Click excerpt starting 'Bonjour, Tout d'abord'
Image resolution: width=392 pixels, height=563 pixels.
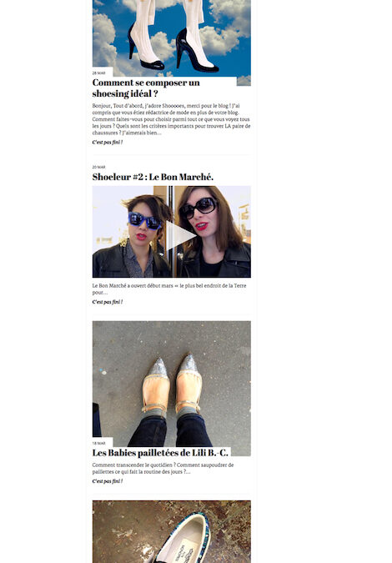[x=171, y=119]
